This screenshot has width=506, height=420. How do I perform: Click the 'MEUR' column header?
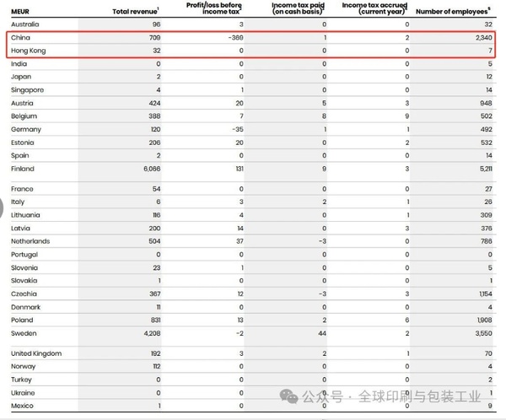tap(20, 12)
